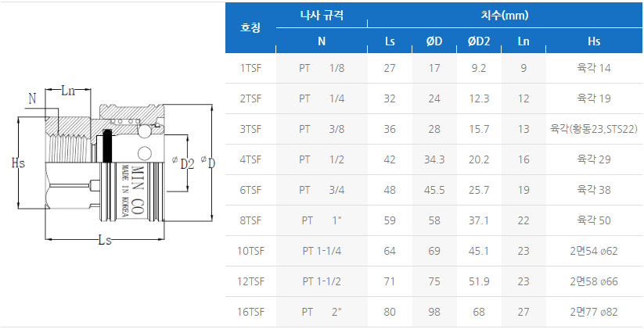Click the PT 1-1/4 thread size cell
Image resolution: width=644 pixels, height=329 pixels.
pyautogui.click(x=322, y=251)
